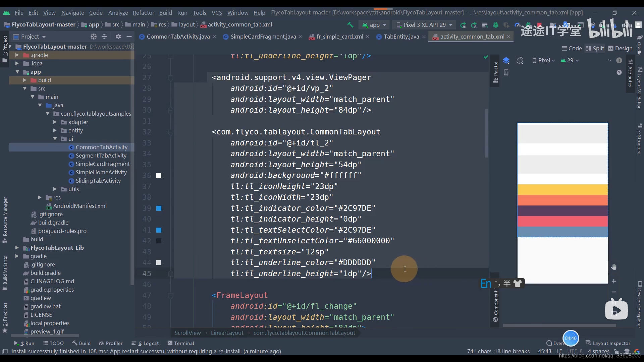Click the Build menu item

[165, 12]
